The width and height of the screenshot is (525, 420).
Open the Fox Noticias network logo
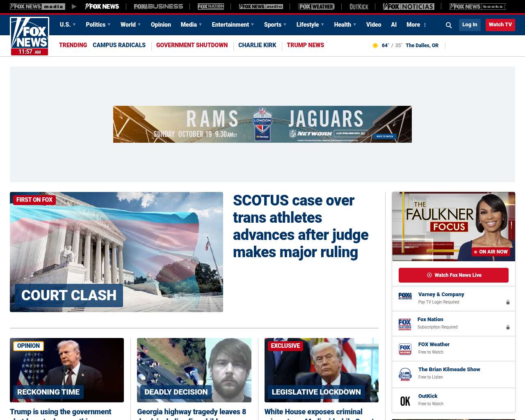pyautogui.click(x=409, y=7)
